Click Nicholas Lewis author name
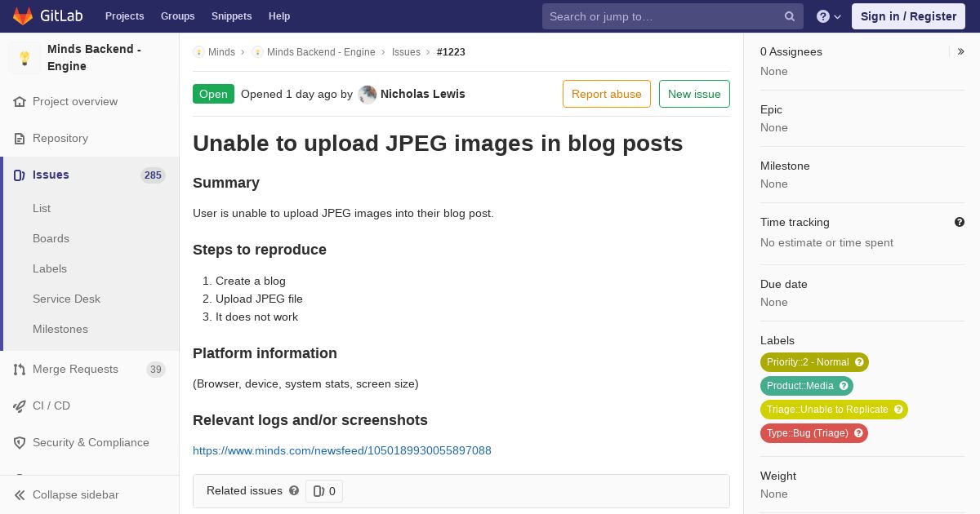The width and height of the screenshot is (980, 514). coord(423,94)
